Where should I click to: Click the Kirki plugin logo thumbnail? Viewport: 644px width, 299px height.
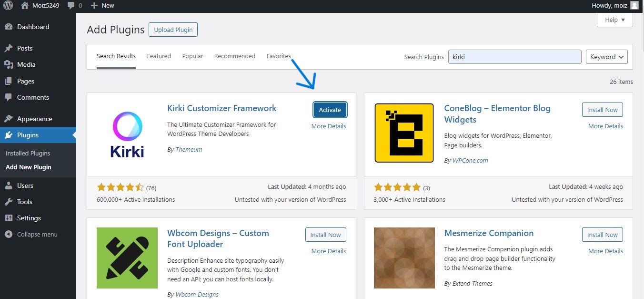click(x=127, y=134)
